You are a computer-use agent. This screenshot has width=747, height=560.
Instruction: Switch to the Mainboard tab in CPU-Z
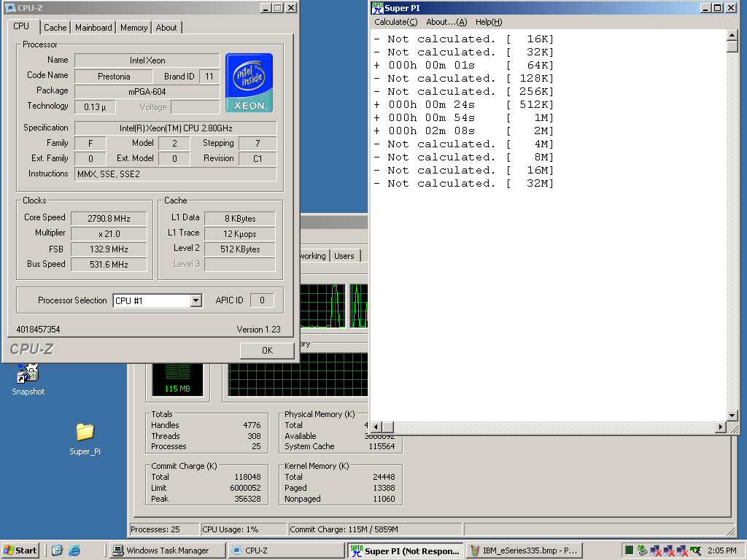pyautogui.click(x=93, y=28)
